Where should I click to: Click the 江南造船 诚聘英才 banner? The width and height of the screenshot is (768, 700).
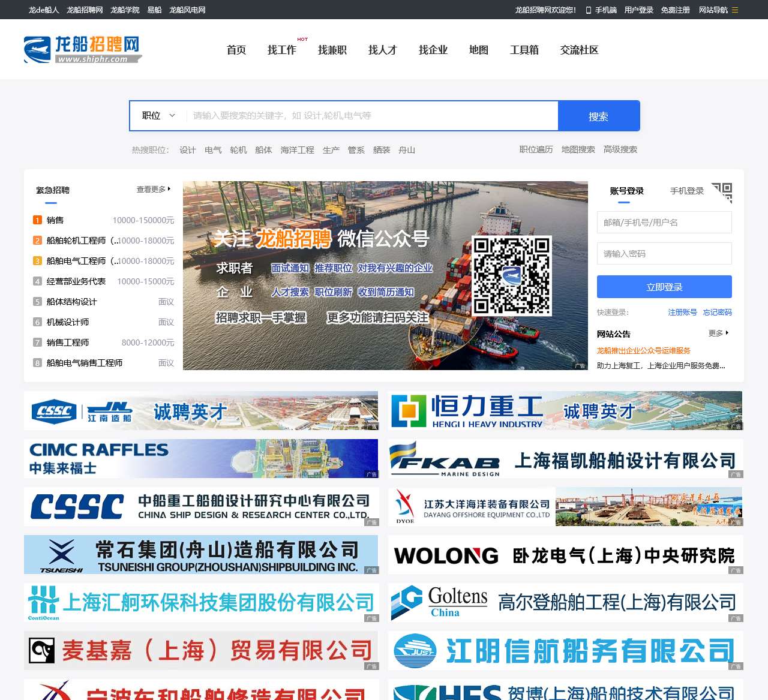(201, 411)
